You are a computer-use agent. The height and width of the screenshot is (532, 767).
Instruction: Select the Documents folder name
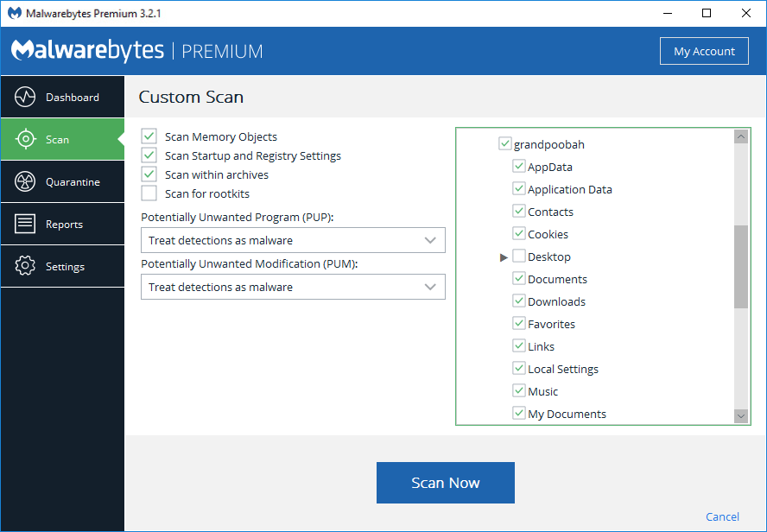(557, 280)
